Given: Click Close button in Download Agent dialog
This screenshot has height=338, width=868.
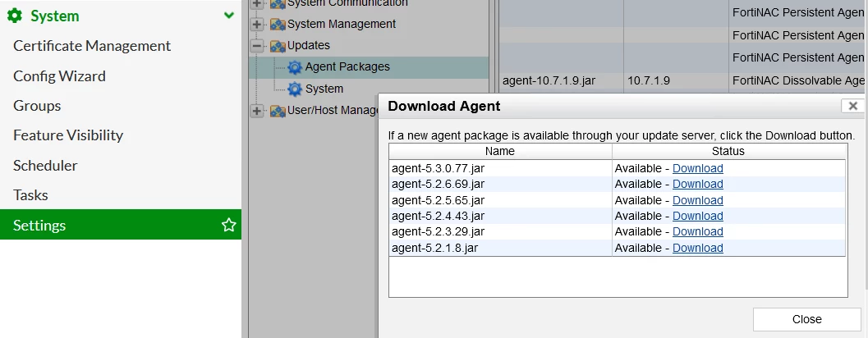Looking at the screenshot, I should 806,319.
